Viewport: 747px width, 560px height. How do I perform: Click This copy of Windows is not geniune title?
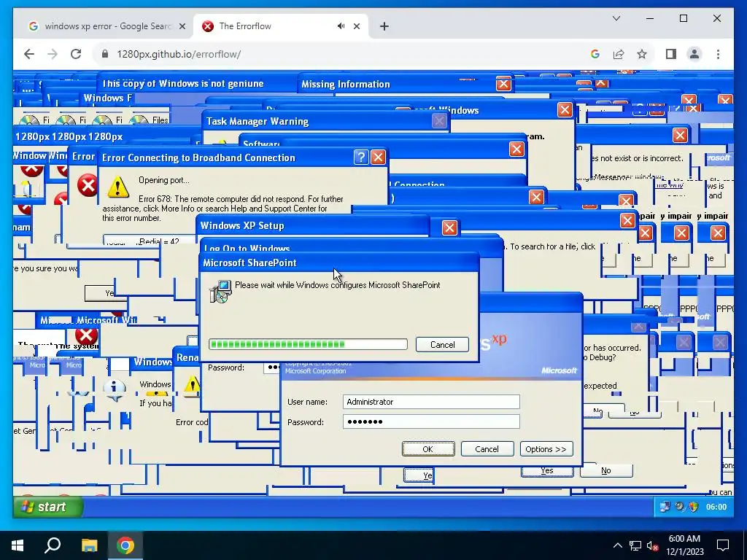pyautogui.click(x=183, y=84)
